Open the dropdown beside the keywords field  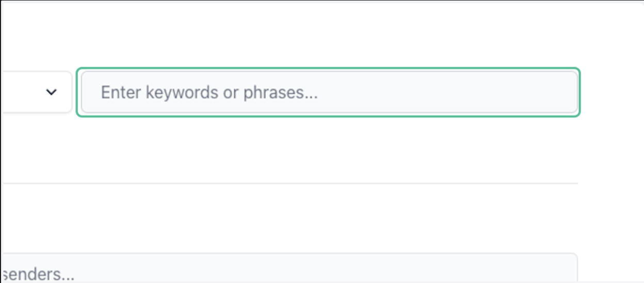pyautogui.click(x=36, y=92)
